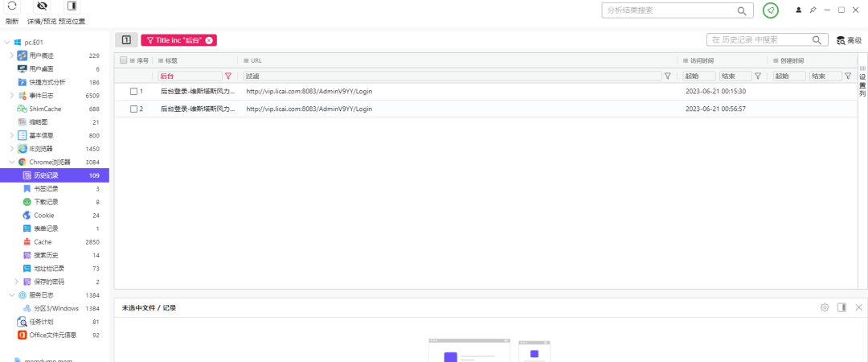Check the select-all checkbox in header
The height and width of the screenshot is (362, 868).
(124, 60)
